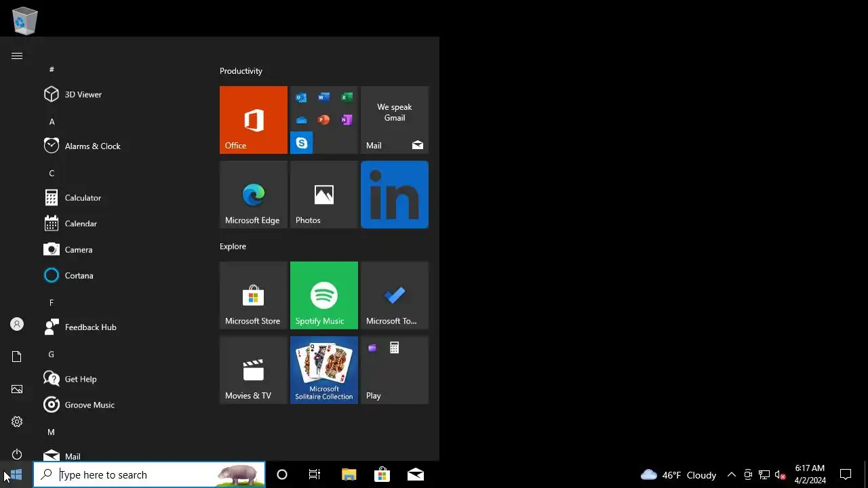Click the '#' letter header in app list
The width and height of the screenshot is (868, 488).
[x=52, y=69]
